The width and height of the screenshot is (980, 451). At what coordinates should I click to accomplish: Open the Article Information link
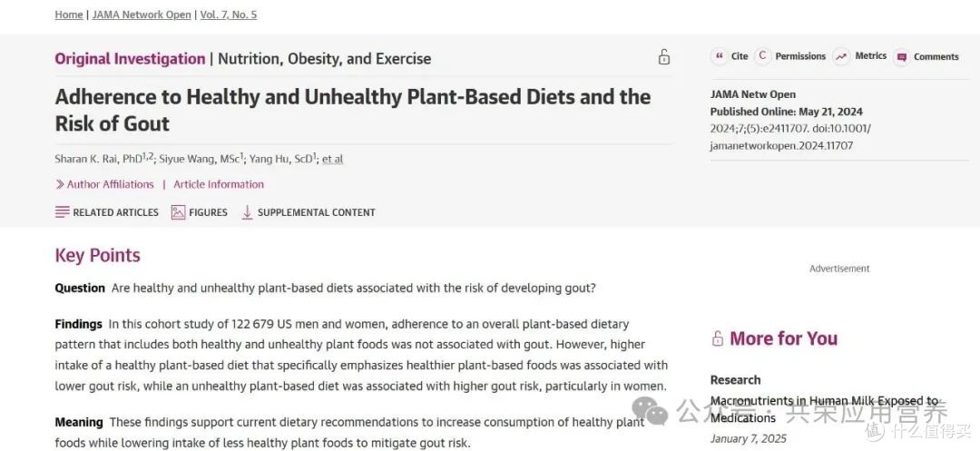pyautogui.click(x=219, y=184)
